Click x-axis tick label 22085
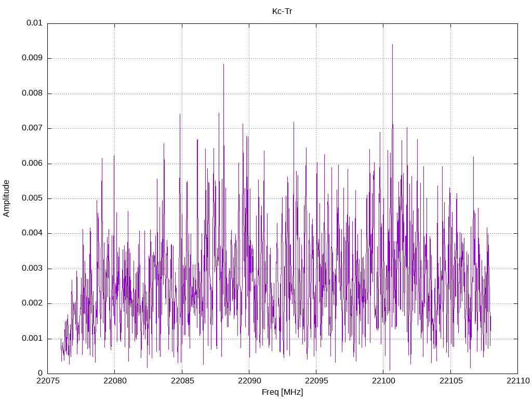This screenshot has height=399, width=532. tap(182, 381)
